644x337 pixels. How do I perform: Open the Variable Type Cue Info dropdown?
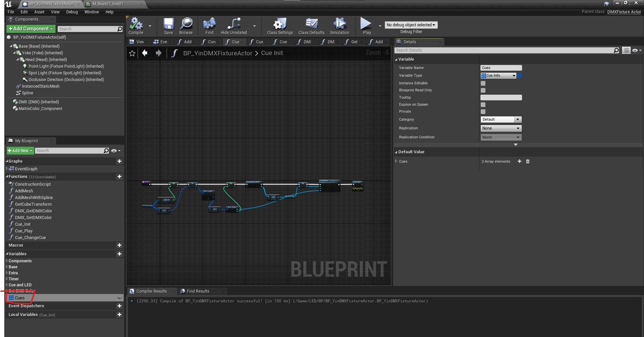[498, 76]
